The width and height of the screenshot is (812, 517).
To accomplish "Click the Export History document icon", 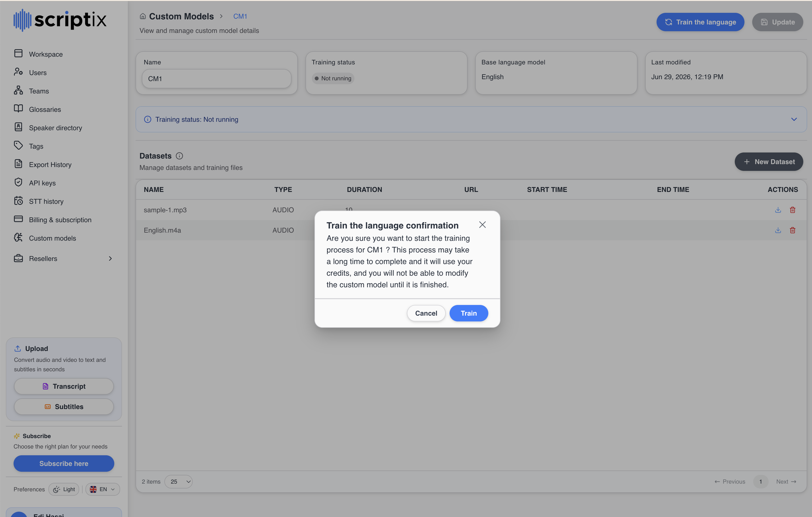I will click(x=18, y=164).
